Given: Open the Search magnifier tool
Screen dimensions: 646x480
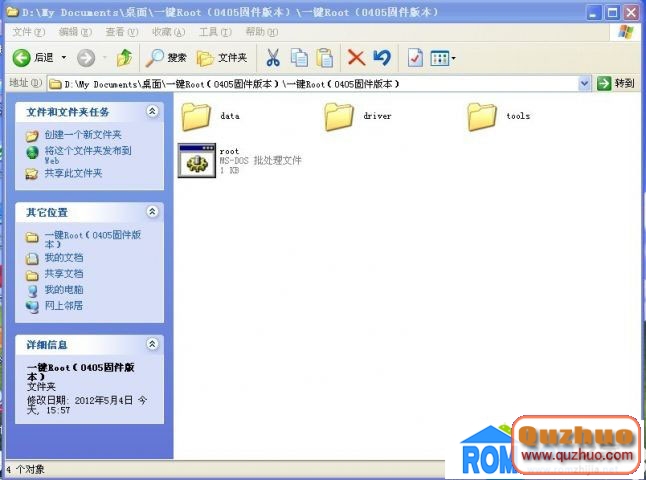Looking at the screenshot, I should (166, 58).
